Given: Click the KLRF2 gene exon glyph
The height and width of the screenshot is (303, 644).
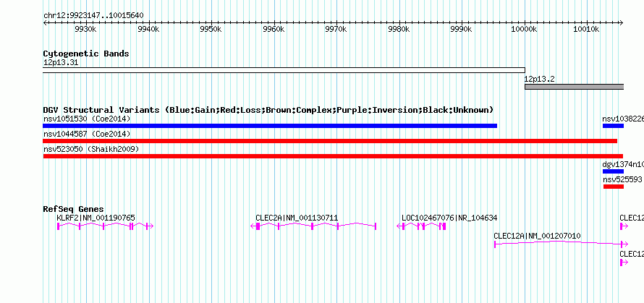Looking at the screenshot, I should click(x=105, y=226).
